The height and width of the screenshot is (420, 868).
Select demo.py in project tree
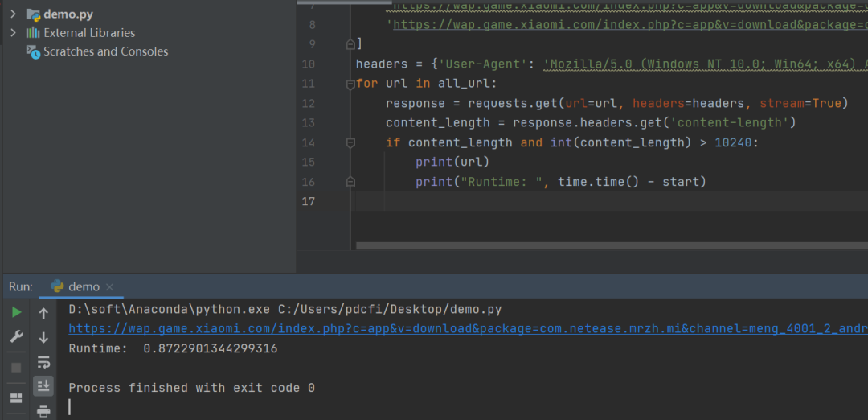tap(68, 14)
